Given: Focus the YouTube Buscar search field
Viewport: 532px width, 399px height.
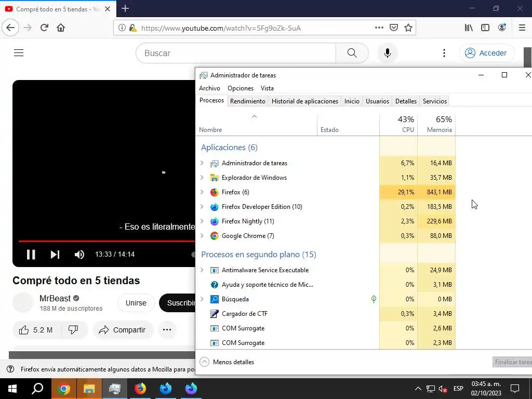Looking at the screenshot, I should point(235,53).
